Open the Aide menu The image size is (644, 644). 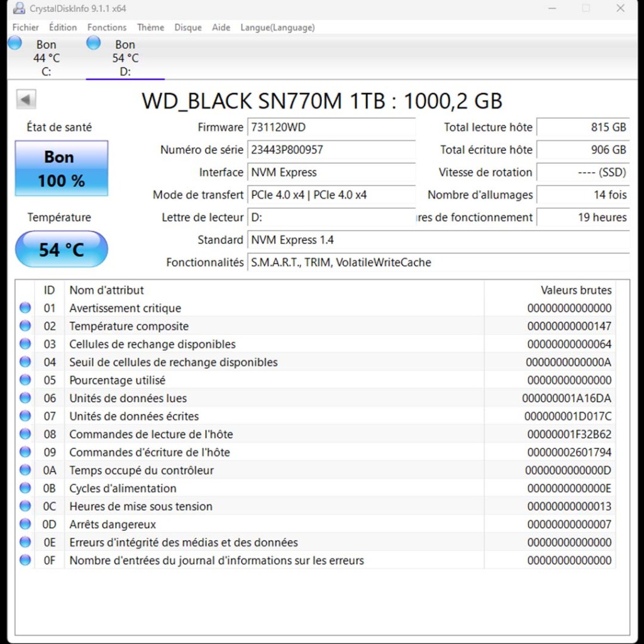pos(221,28)
